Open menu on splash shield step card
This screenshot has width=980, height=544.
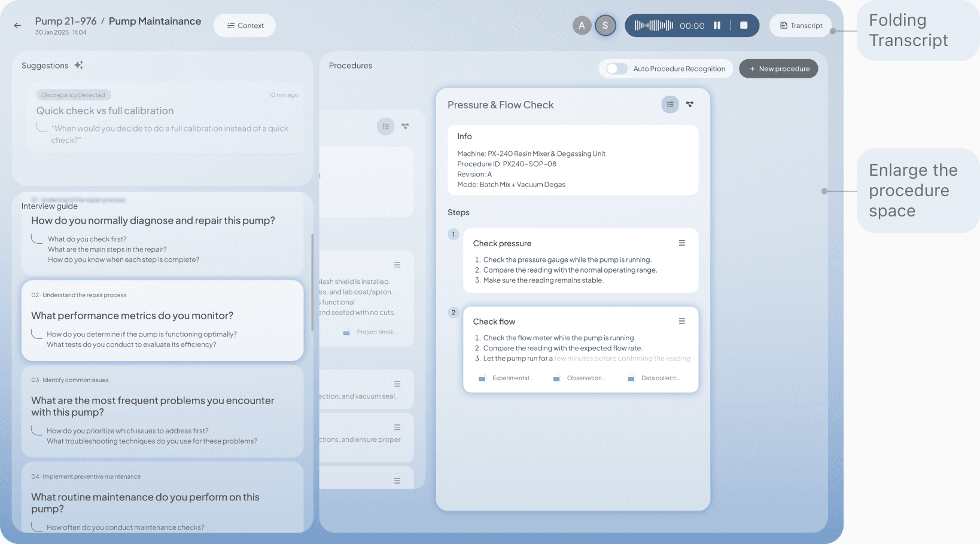pos(397,265)
